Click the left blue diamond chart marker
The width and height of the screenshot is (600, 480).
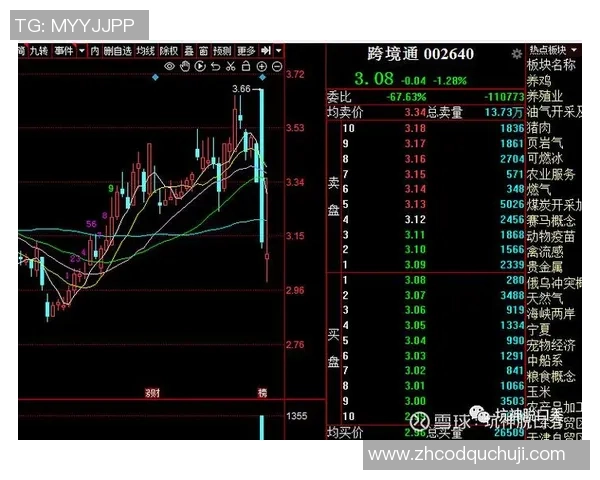[155, 77]
